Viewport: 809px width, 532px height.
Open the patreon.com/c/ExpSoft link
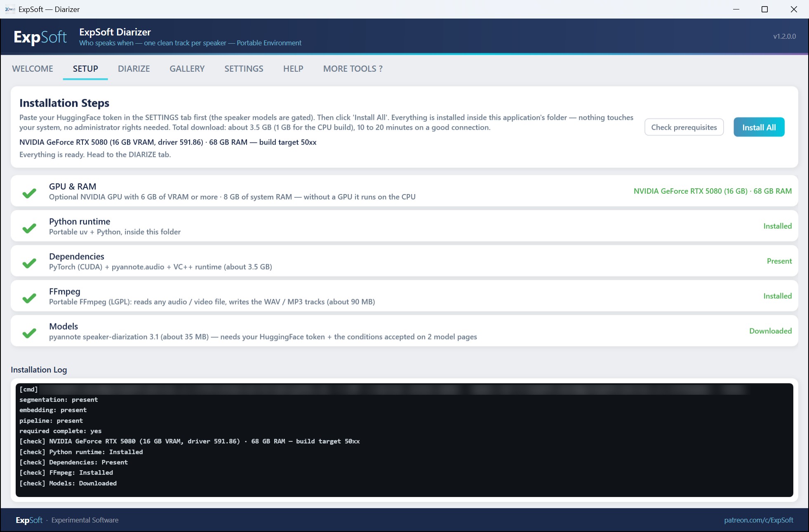[759, 520]
